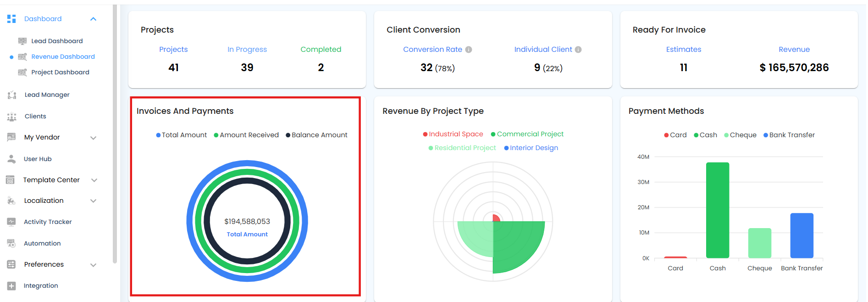Open Activity Tracker
The image size is (868, 302).
tap(48, 222)
